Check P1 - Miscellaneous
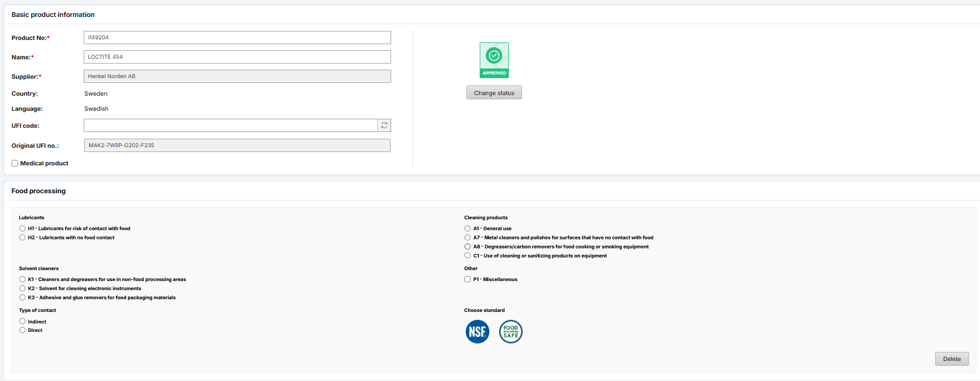This screenshot has height=381, width=980. click(x=468, y=279)
